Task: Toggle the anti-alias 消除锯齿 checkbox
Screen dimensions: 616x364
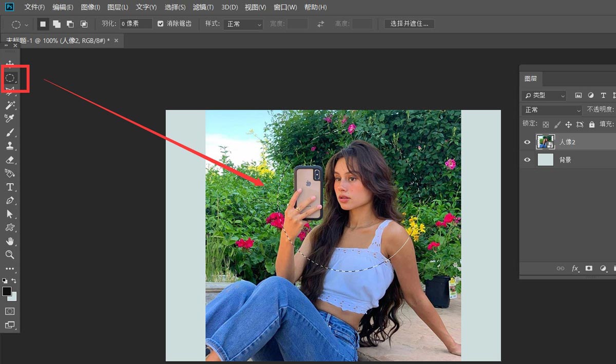Action: tap(161, 24)
